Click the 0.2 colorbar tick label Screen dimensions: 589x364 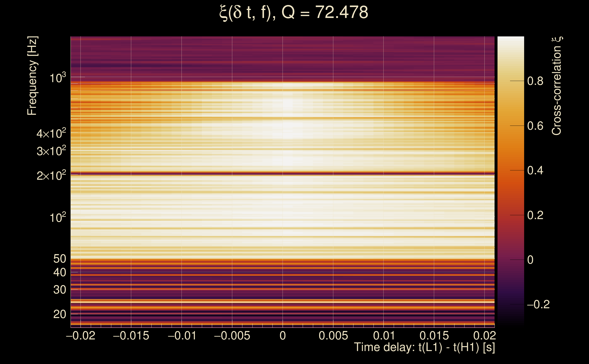[x=535, y=215]
